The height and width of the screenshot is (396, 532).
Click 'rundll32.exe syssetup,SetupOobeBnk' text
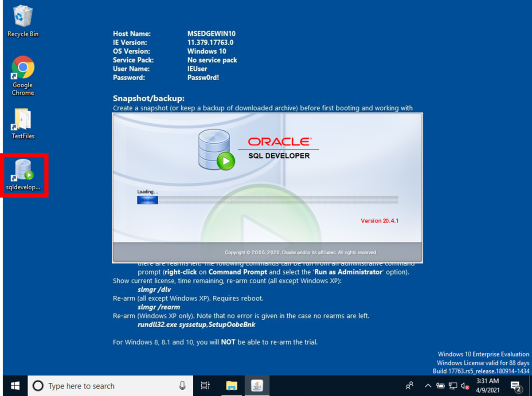pos(196,325)
